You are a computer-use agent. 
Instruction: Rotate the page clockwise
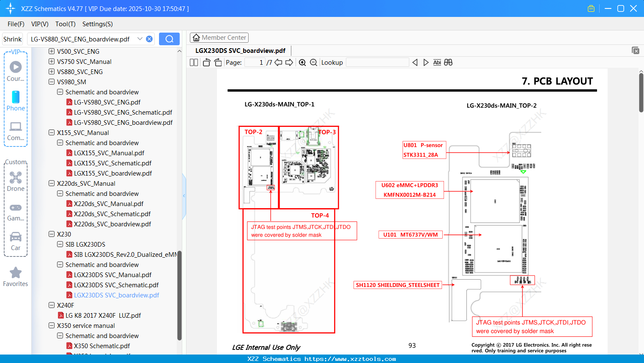(x=217, y=62)
